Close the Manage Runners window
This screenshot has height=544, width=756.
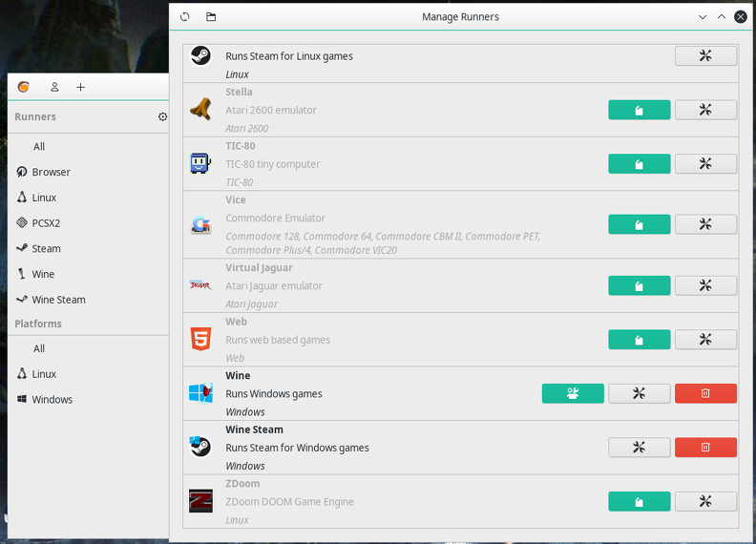click(x=741, y=17)
